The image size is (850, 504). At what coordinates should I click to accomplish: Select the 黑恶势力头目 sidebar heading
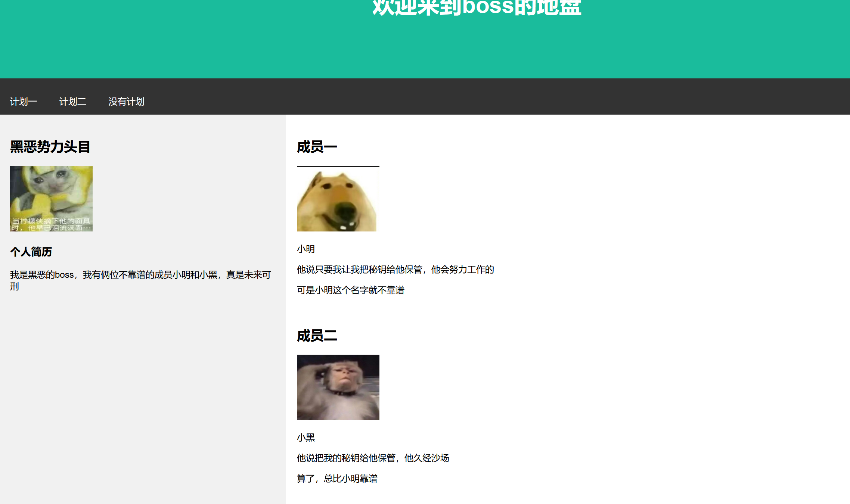pyautogui.click(x=50, y=146)
